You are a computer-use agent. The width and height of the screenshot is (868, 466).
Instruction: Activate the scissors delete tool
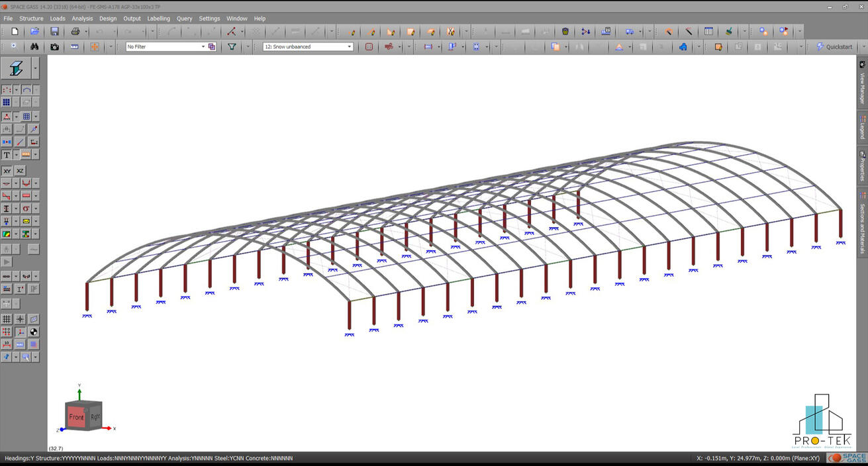tap(450, 32)
